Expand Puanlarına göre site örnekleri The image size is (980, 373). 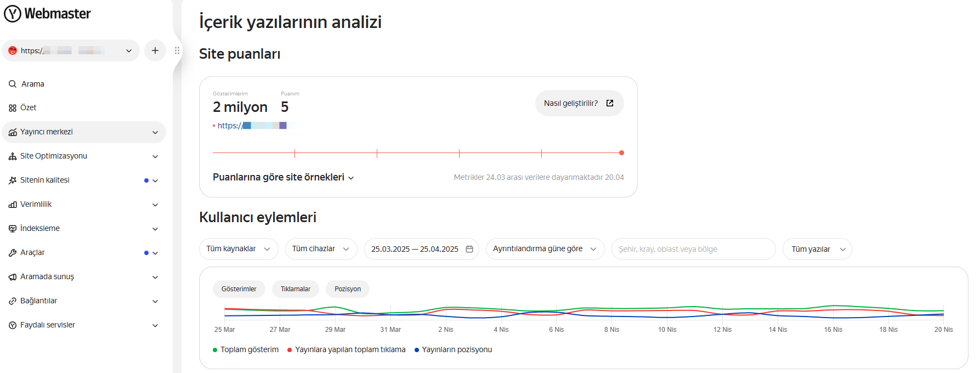tap(283, 177)
